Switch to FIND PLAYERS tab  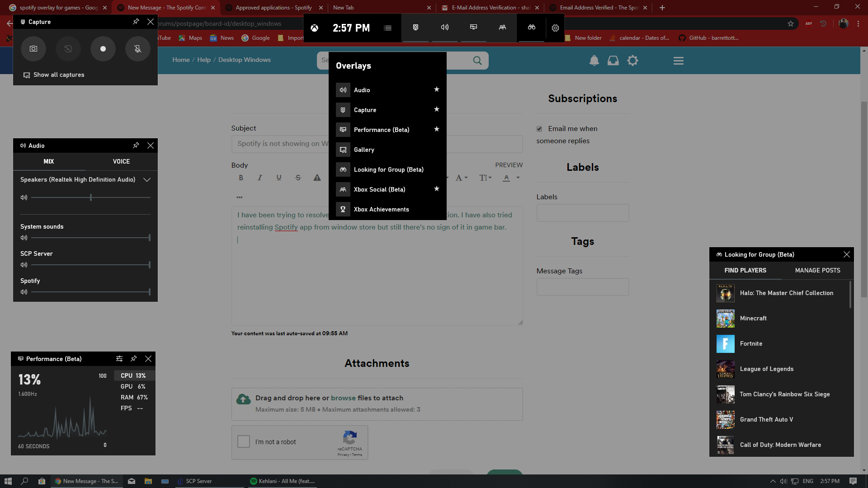(x=745, y=270)
